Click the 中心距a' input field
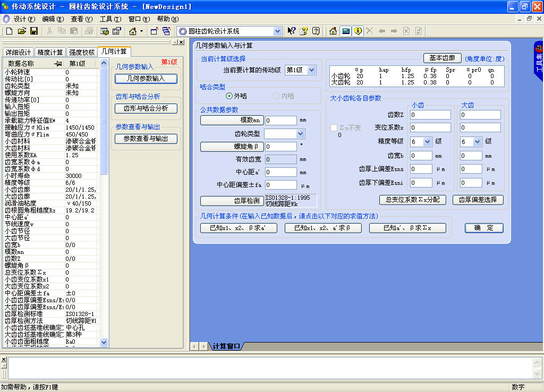Image resolution: width=544 pixels, height=392 pixels. (280, 172)
